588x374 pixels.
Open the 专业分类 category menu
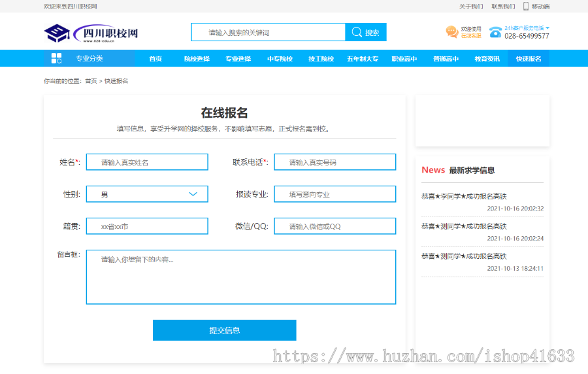pos(90,58)
